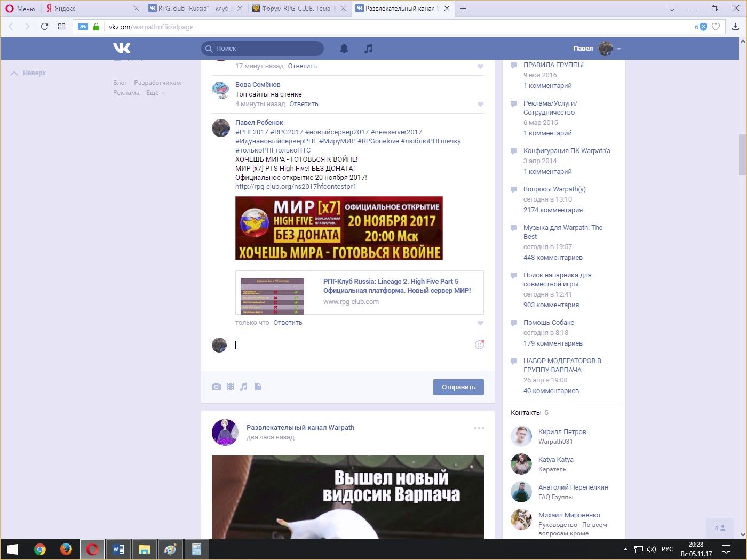Send the comment with Отправить
Viewport: 747px width, 560px height.
(x=458, y=387)
